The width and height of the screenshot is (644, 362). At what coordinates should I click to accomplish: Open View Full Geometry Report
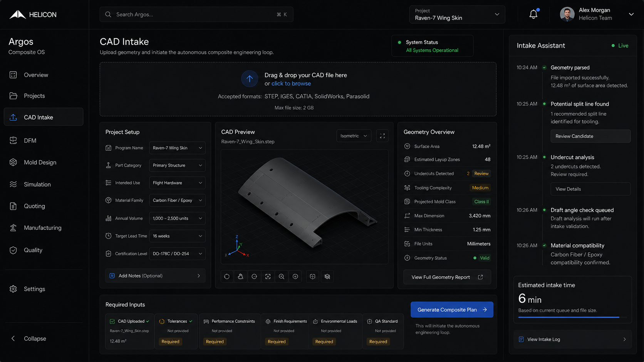coord(447,277)
